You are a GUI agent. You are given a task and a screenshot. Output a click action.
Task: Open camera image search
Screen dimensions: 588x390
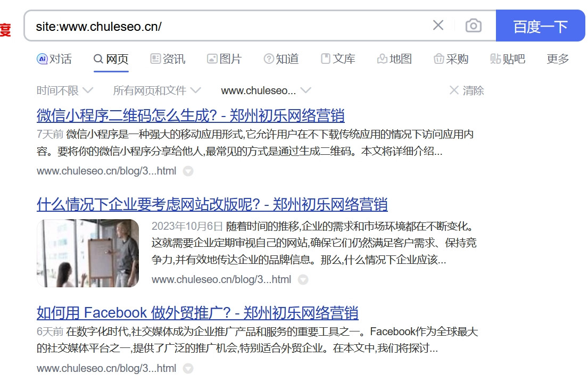(473, 26)
